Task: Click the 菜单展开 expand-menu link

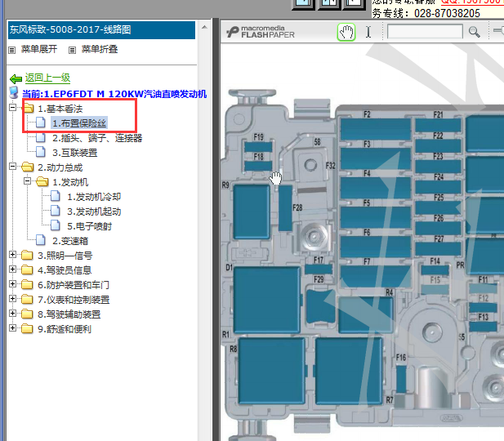Action: pyautogui.click(x=39, y=49)
